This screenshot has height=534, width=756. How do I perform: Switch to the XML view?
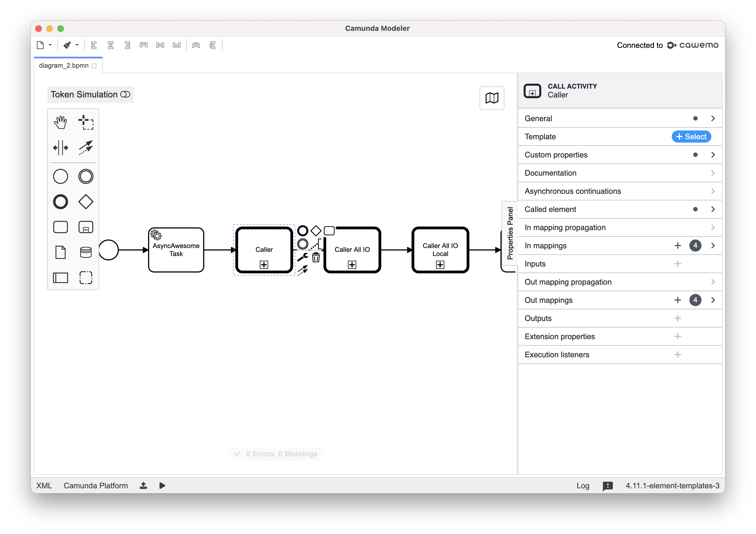point(44,486)
